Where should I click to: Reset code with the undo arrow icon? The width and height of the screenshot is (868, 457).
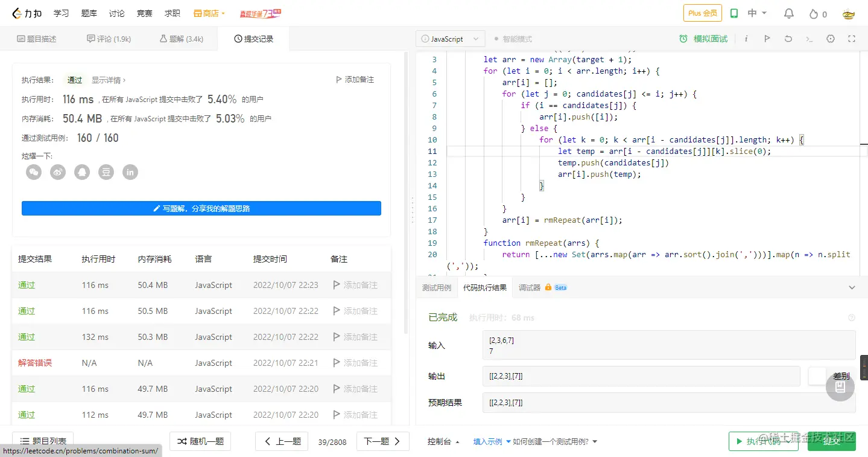[788, 39]
